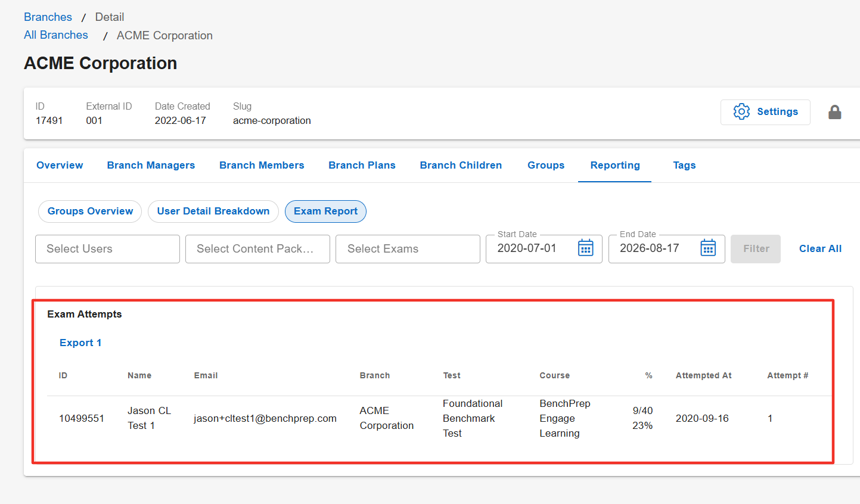Click the Attempt # column header
This screenshot has width=860, height=504.
point(788,375)
